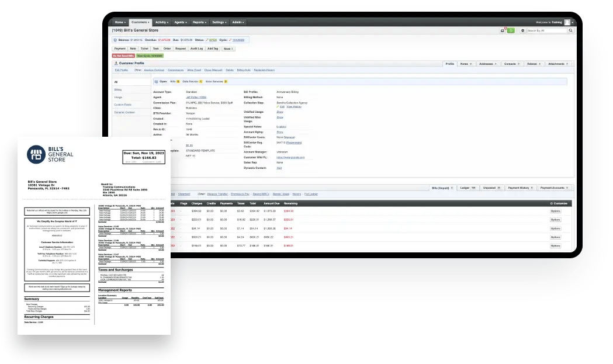Open the Payment Accounts tab

pyautogui.click(x=554, y=188)
